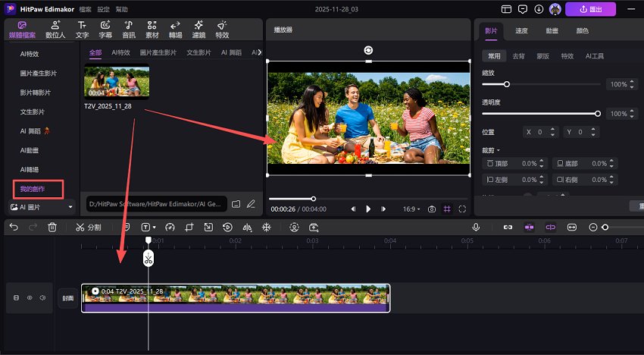
Task: Click the microphone voice-over record icon
Action: pos(476,227)
